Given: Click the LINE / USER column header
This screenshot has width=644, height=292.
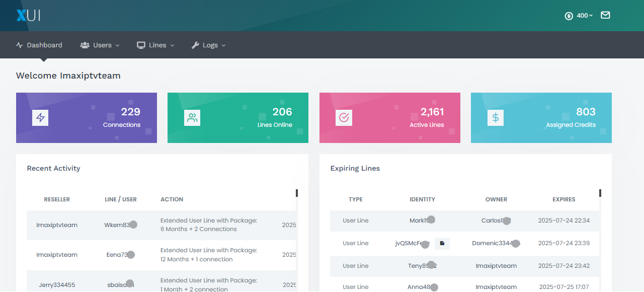Looking at the screenshot, I should tap(121, 199).
